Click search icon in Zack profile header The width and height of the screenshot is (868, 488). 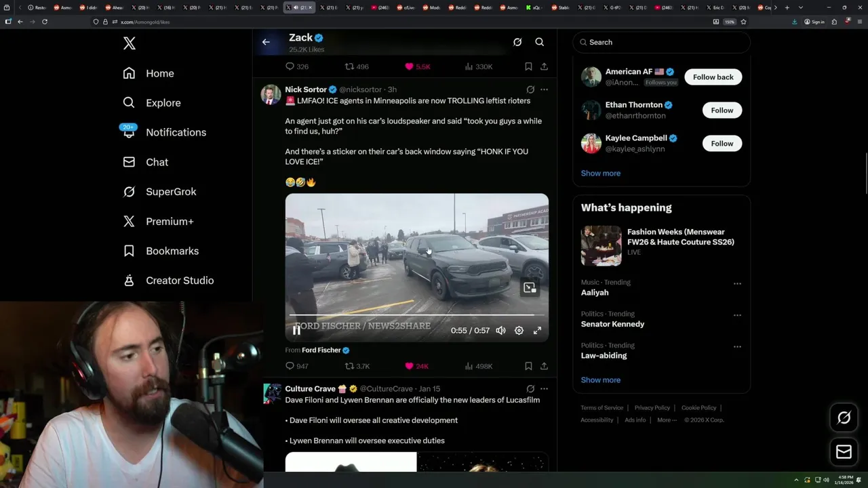point(540,42)
